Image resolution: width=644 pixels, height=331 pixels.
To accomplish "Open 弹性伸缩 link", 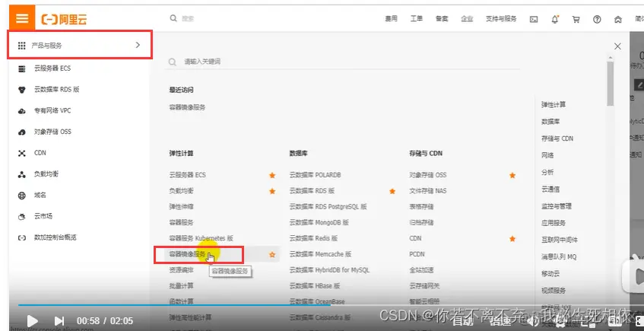I will click(x=181, y=206).
